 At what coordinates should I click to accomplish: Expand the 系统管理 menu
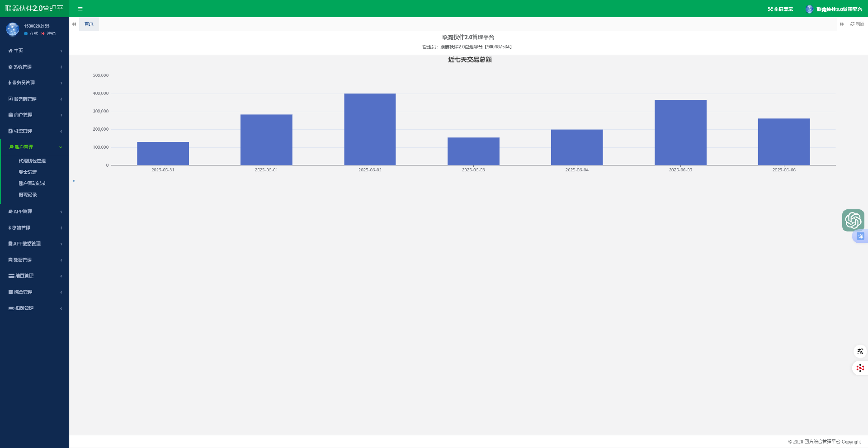pyautogui.click(x=34, y=67)
